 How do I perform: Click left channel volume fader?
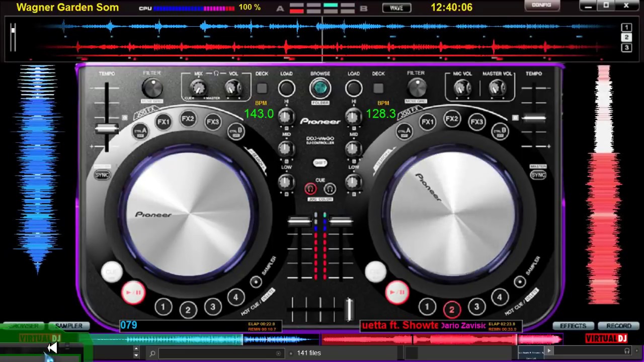click(x=299, y=221)
